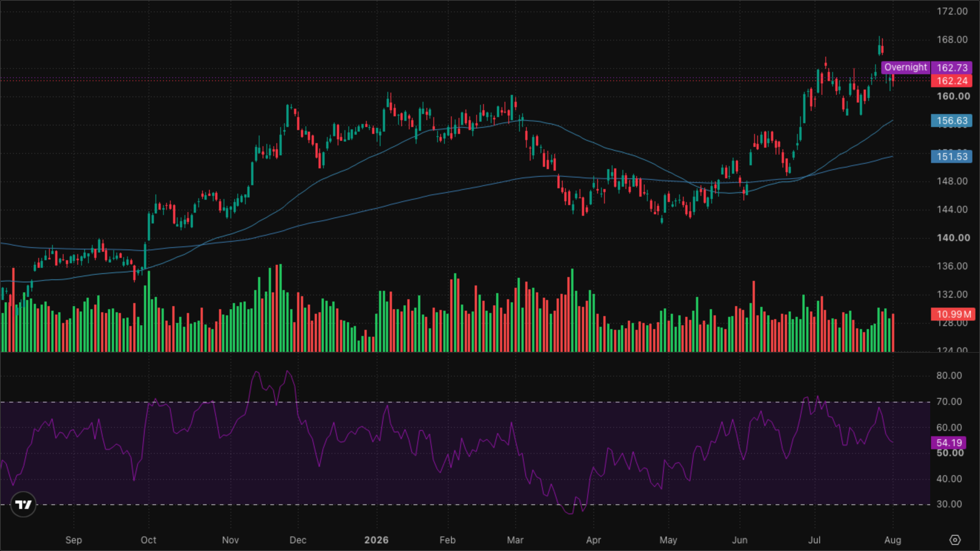980x551 pixels.
Task: Select the 151.53 moving average label
Action: tap(952, 156)
